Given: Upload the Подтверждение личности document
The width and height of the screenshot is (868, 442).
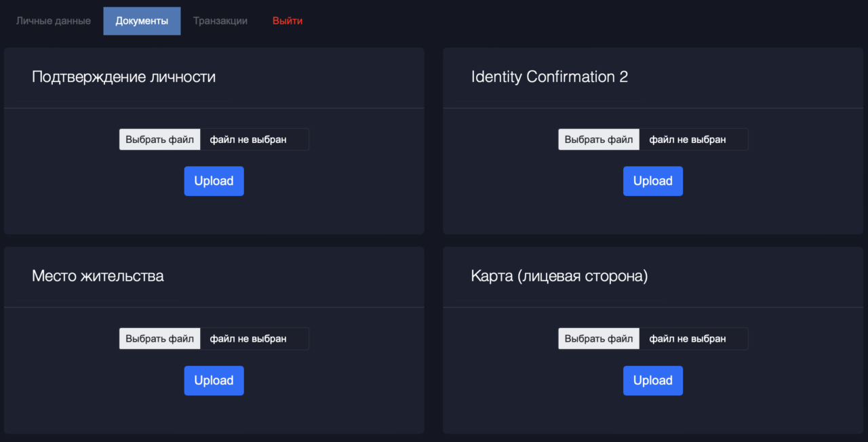Looking at the screenshot, I should 214,181.
